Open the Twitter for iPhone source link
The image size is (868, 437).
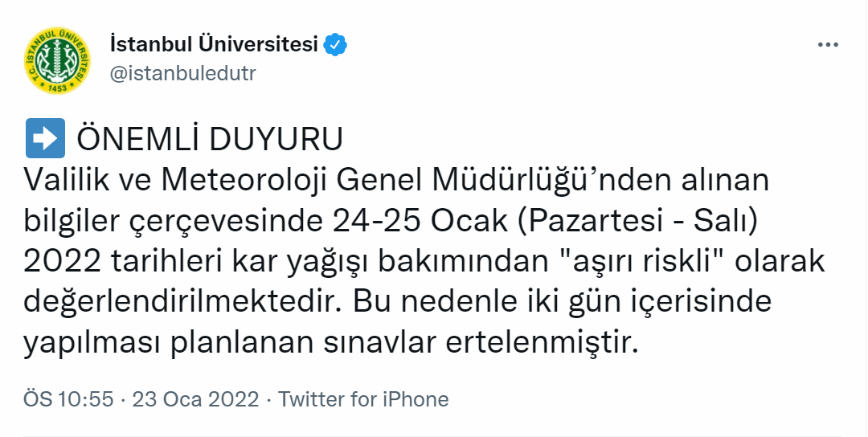[363, 398]
